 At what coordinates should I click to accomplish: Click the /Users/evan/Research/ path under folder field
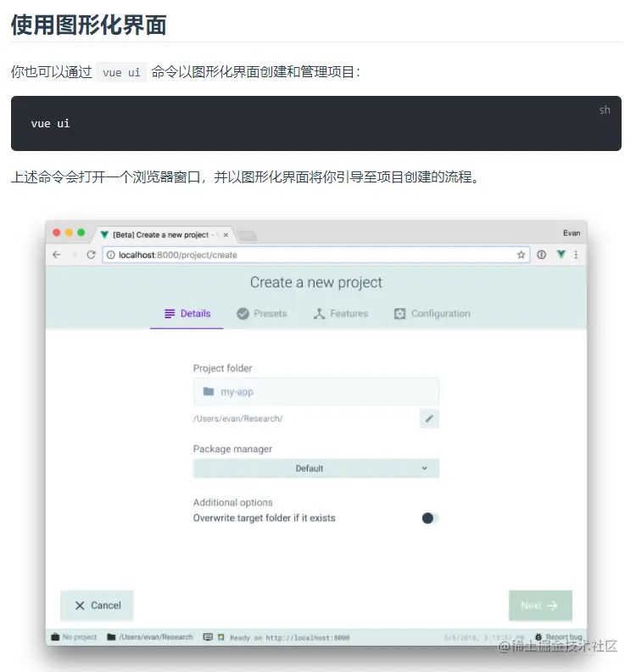[237, 418]
